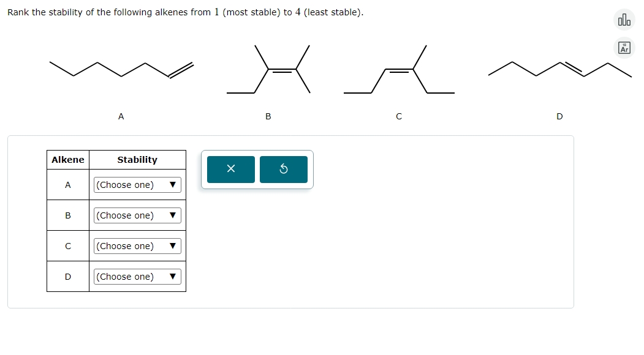Select the alkene A structure drawing
The width and height of the screenshot is (644, 355).
(x=120, y=67)
